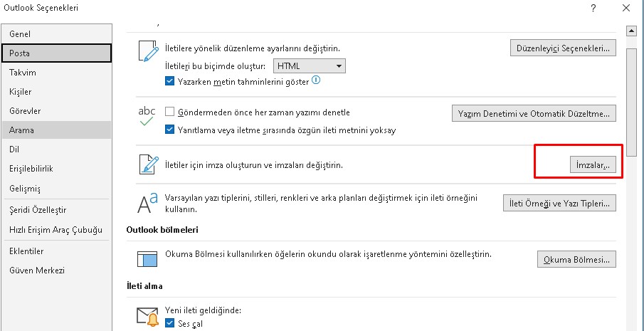Screen dimensions: 644x331
Task: Switch to Gelişmiş options
Action: click(x=56, y=189)
